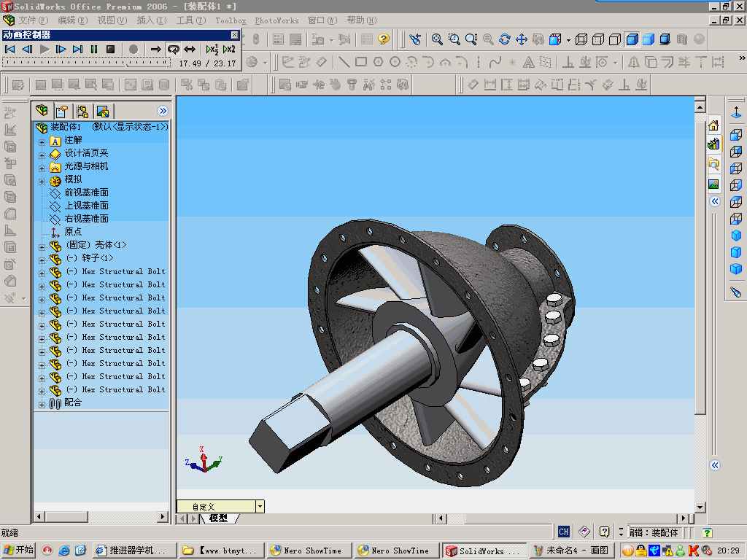Close the animation controller panel

coord(234,35)
